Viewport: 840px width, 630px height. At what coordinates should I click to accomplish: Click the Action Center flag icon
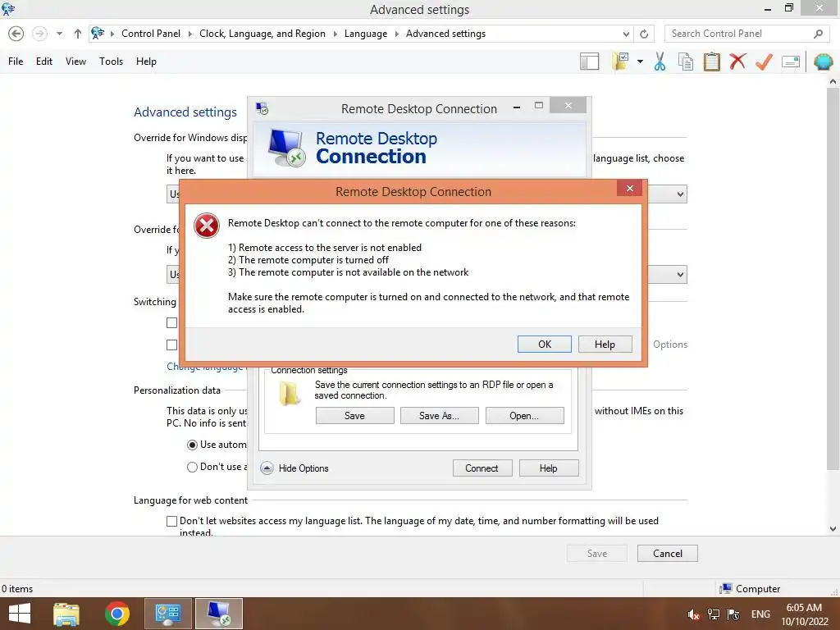(x=733, y=614)
